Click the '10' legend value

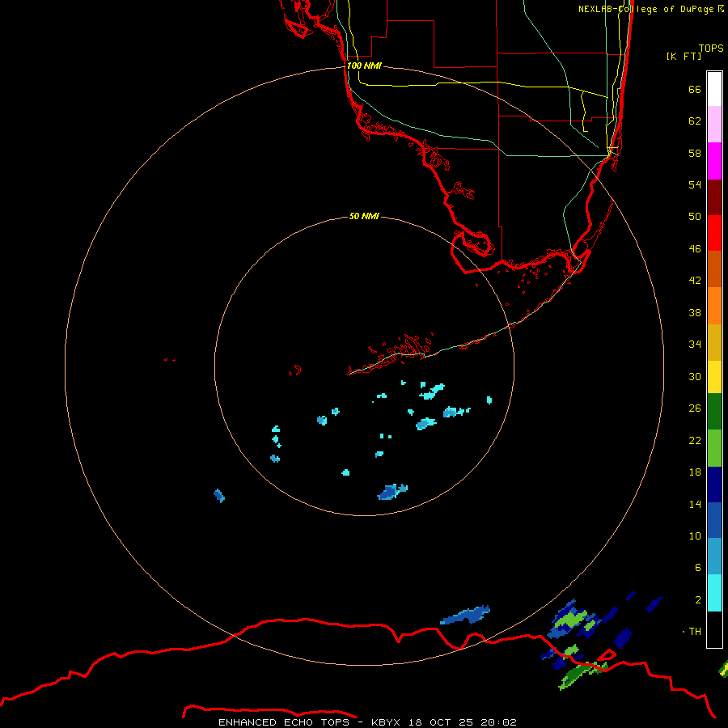pyautogui.click(x=695, y=536)
